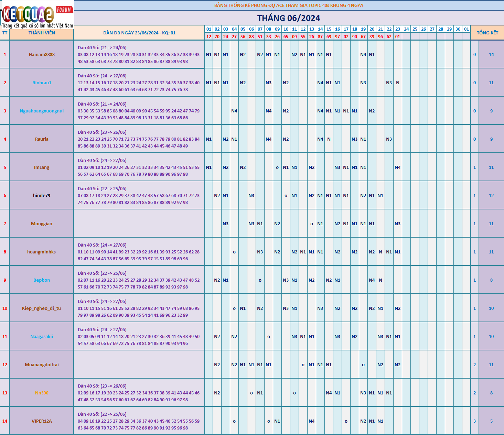The image size is (504, 435).
Task: Click row number 14
Action: pyautogui.click(x=5, y=421)
